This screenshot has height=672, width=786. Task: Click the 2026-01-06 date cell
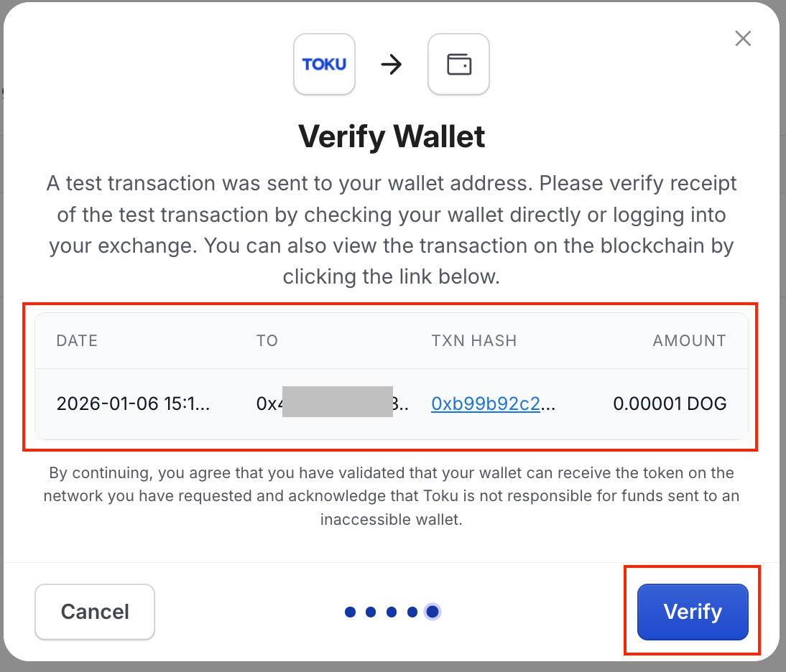[133, 403]
